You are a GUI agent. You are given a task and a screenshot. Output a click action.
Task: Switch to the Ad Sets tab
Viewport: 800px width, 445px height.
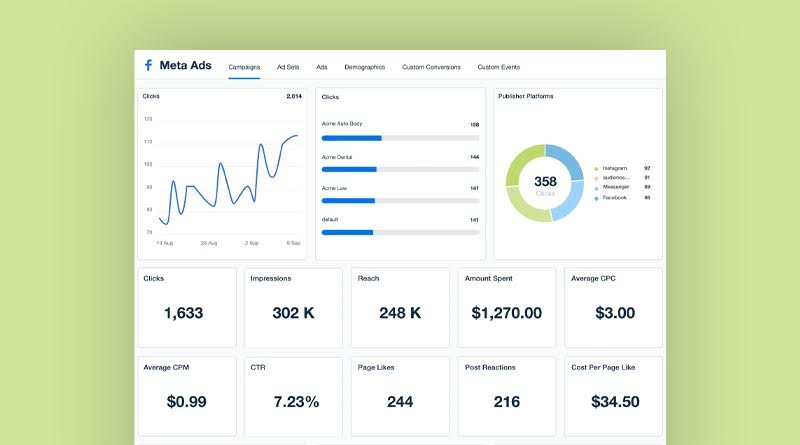(x=288, y=67)
